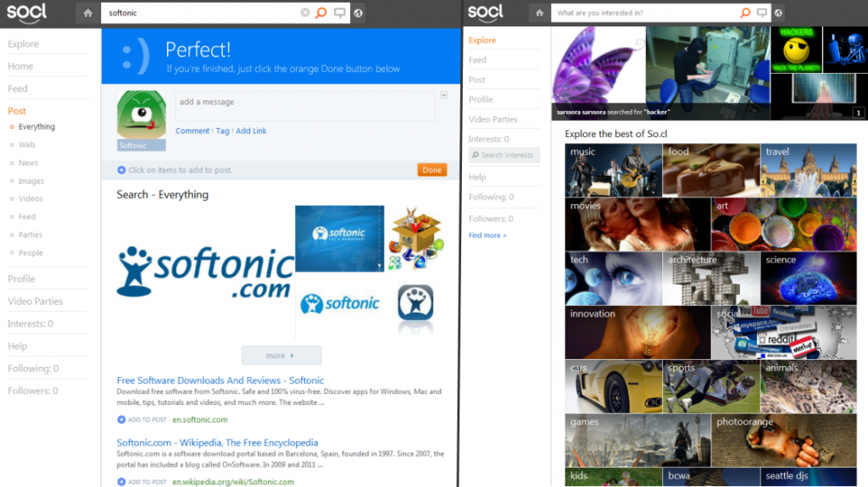
Task: Open the orange highlighted Explore menu item
Action: click(x=482, y=40)
